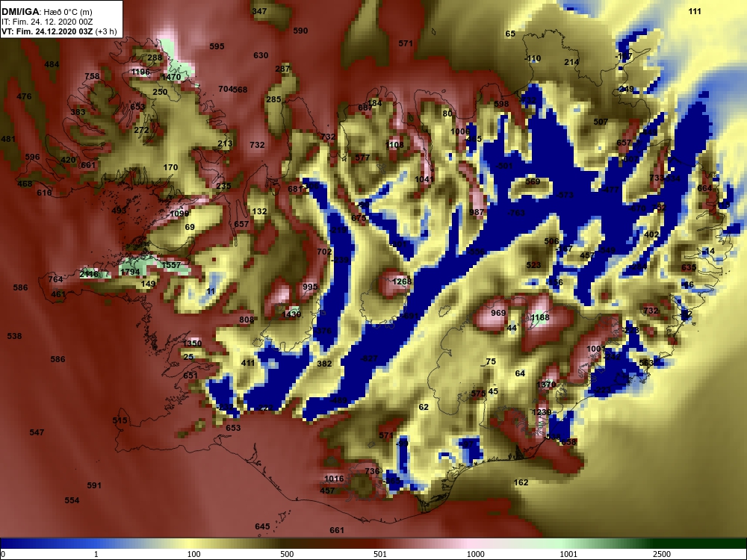Click the map value 132
Image resolution: width=747 pixels, height=560 pixels.
(260, 211)
